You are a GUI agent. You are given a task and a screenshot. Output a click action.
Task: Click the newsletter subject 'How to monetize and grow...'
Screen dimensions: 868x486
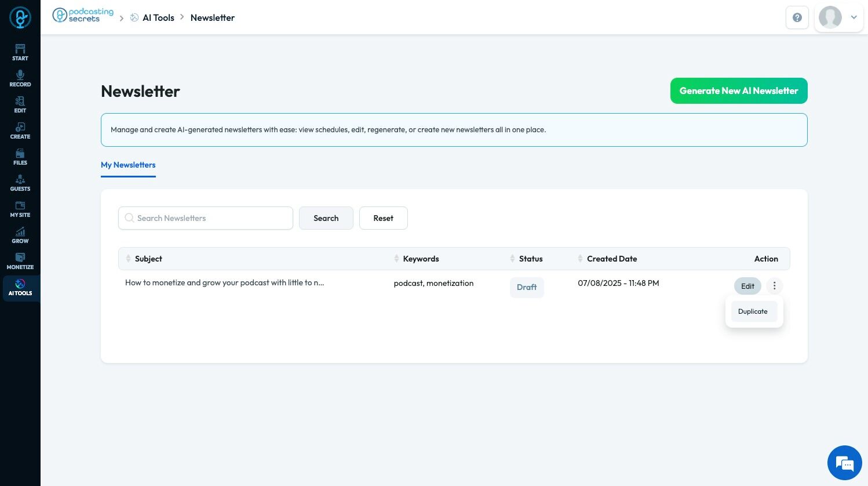click(x=225, y=283)
